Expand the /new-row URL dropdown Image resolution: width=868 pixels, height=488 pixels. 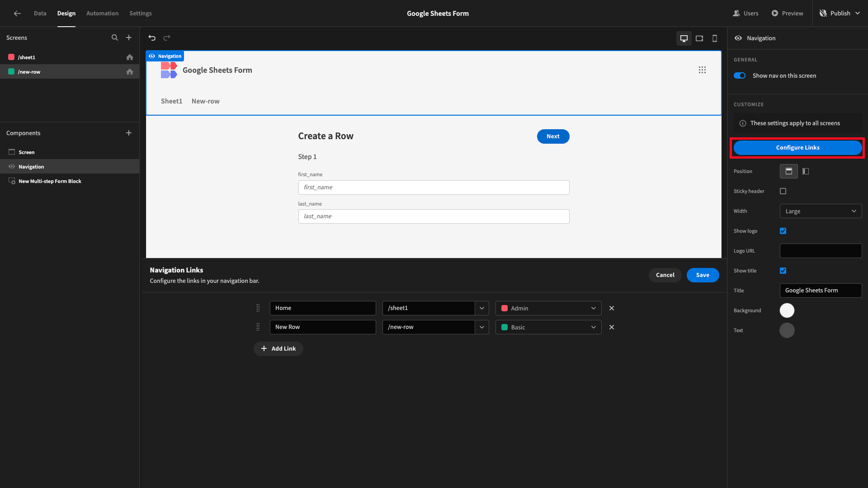tap(482, 327)
